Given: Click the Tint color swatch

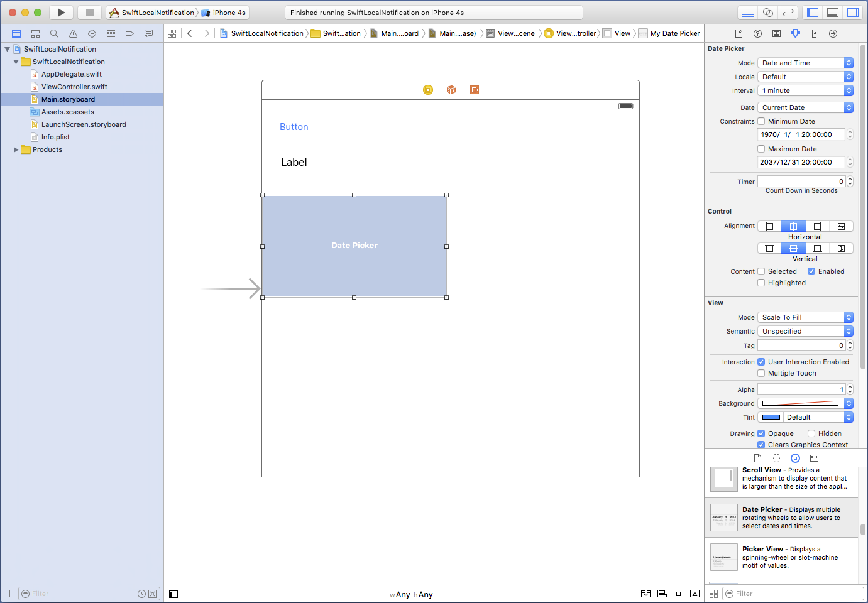Looking at the screenshot, I should pos(771,417).
